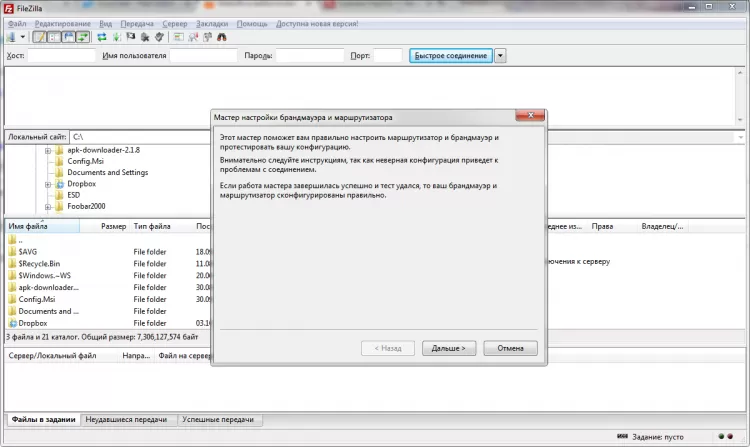Toggle directory comparison icon
The image size is (750, 447).
pos(193,37)
